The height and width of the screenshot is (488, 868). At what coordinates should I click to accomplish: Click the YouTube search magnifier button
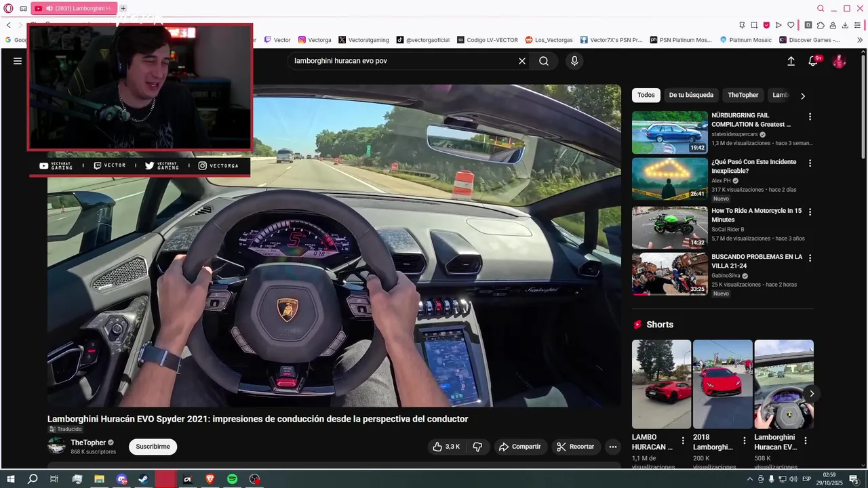pos(544,61)
